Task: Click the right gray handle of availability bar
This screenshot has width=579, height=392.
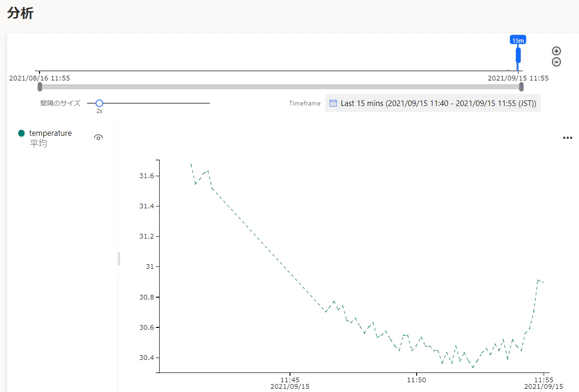Action: coord(521,87)
